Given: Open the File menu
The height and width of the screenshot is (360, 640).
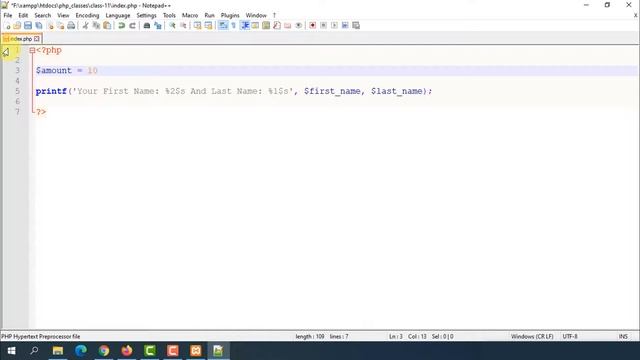Looking at the screenshot, I should (x=8, y=16).
